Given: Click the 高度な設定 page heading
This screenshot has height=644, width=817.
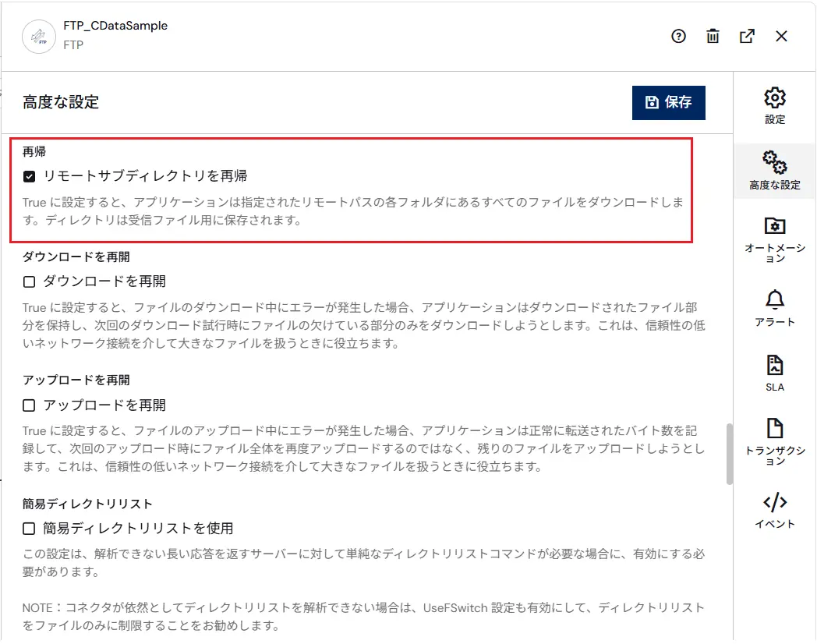Looking at the screenshot, I should pyautogui.click(x=61, y=102).
